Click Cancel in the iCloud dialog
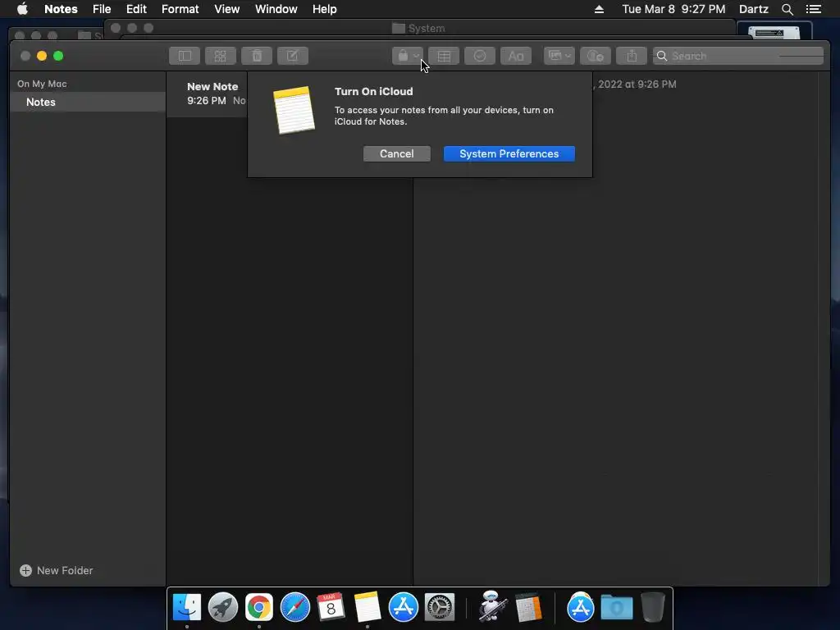 click(x=396, y=153)
